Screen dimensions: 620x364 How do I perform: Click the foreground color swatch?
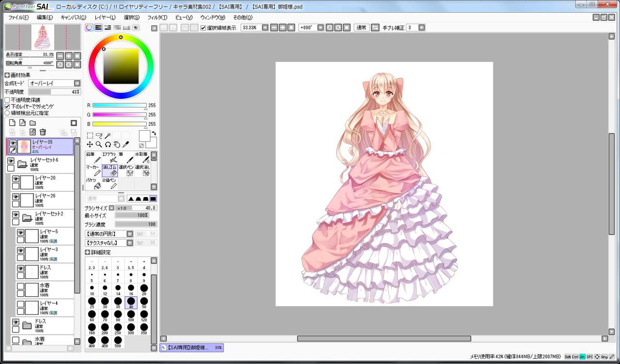[144, 136]
